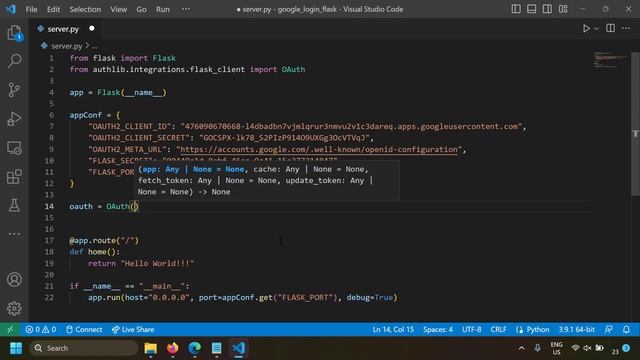
Task: Open the Windows Start button
Action: coord(16,348)
